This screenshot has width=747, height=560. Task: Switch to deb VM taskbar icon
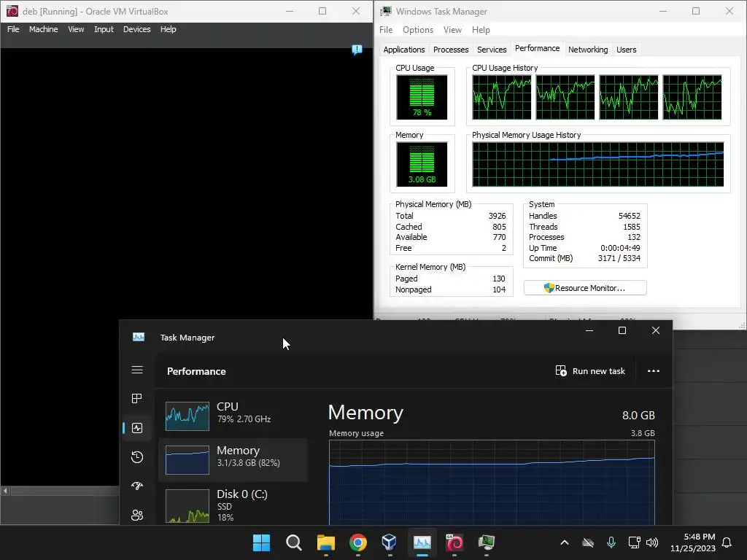pos(454,542)
